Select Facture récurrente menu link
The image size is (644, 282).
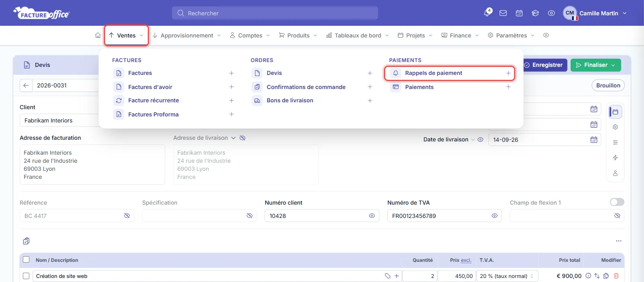click(x=153, y=101)
